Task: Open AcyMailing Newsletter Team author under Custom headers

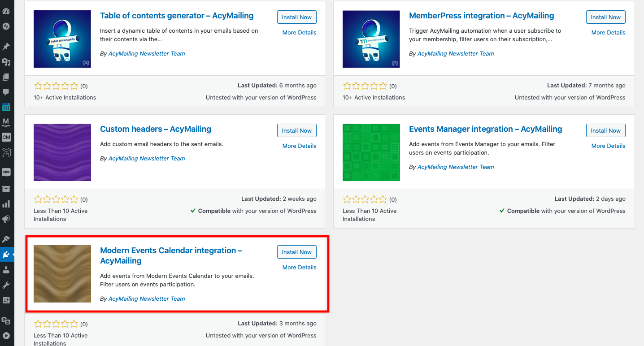Action: [x=147, y=158]
